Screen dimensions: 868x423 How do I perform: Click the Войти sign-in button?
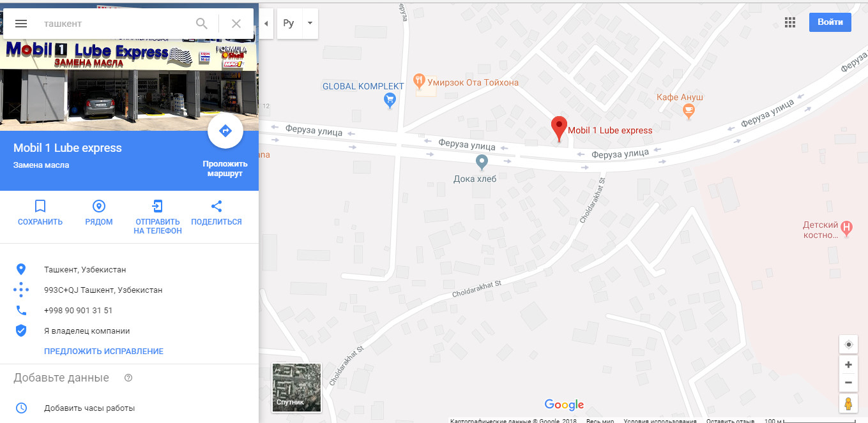[830, 22]
